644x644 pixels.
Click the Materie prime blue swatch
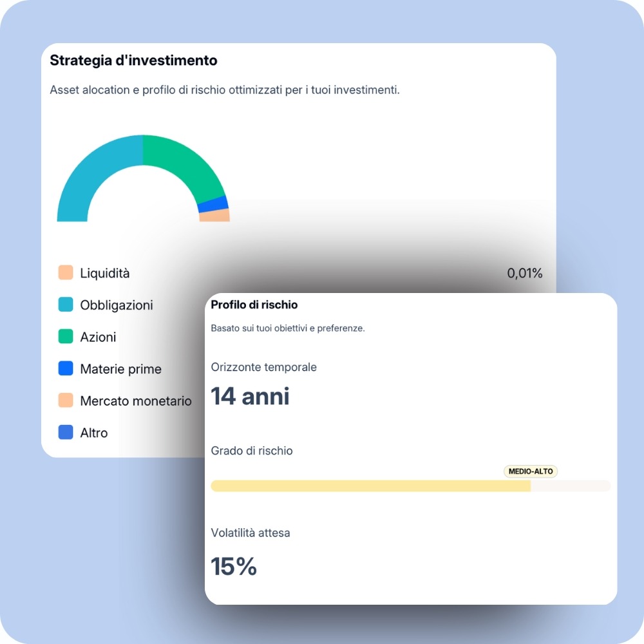(66, 368)
